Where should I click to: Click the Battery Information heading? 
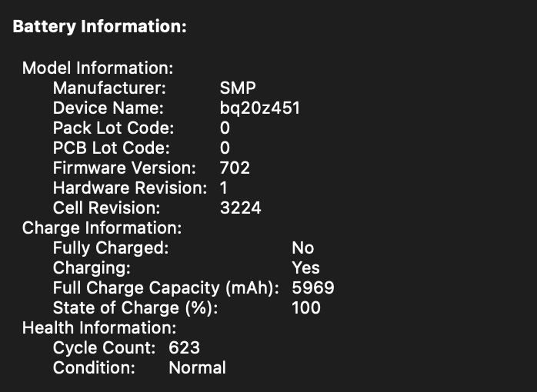point(99,27)
